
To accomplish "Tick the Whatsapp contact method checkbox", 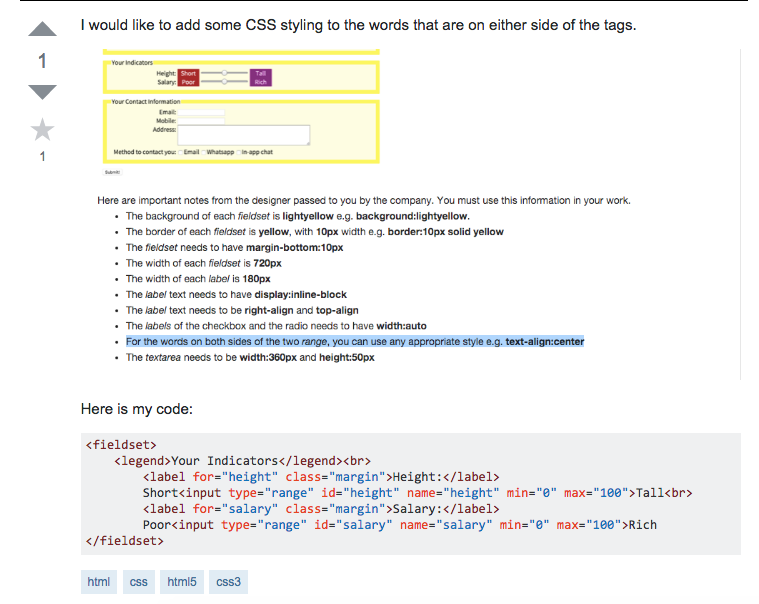I will [x=204, y=152].
